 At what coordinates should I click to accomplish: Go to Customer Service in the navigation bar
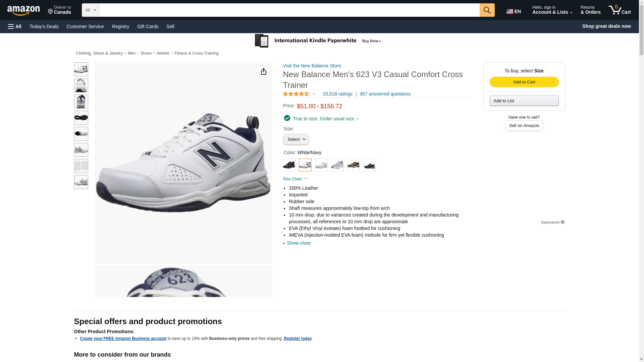click(85, 26)
